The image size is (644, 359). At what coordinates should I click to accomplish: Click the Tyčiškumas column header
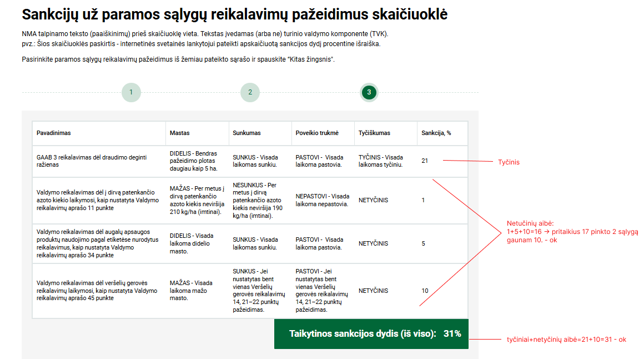point(374,133)
